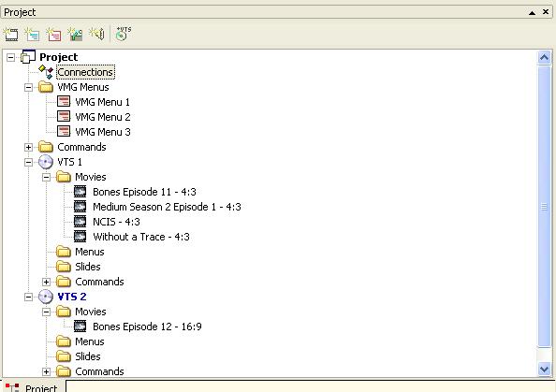Click the Add Slideshow toolbar icon
This screenshot has height=392, width=556.
click(75, 35)
